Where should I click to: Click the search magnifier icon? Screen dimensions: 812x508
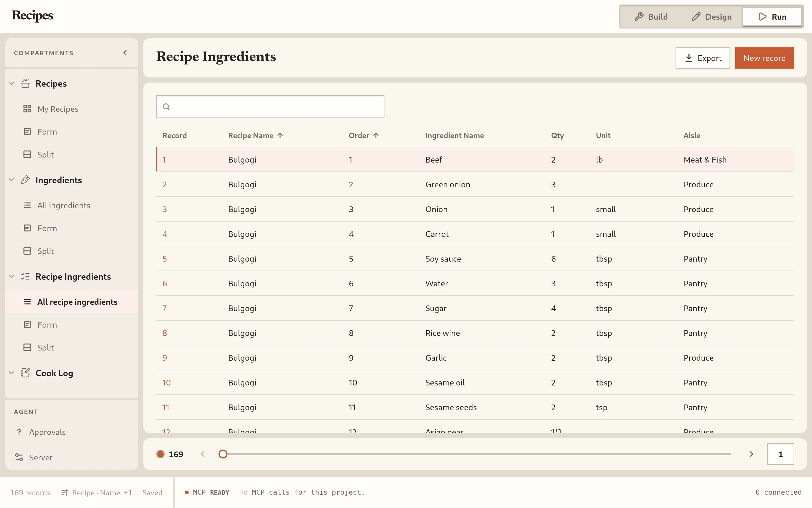pyautogui.click(x=166, y=107)
